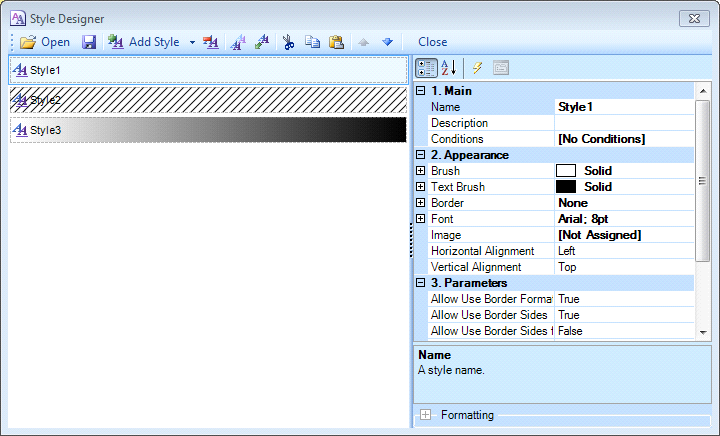Click the Save styles disk icon
720x436 pixels.
point(89,42)
